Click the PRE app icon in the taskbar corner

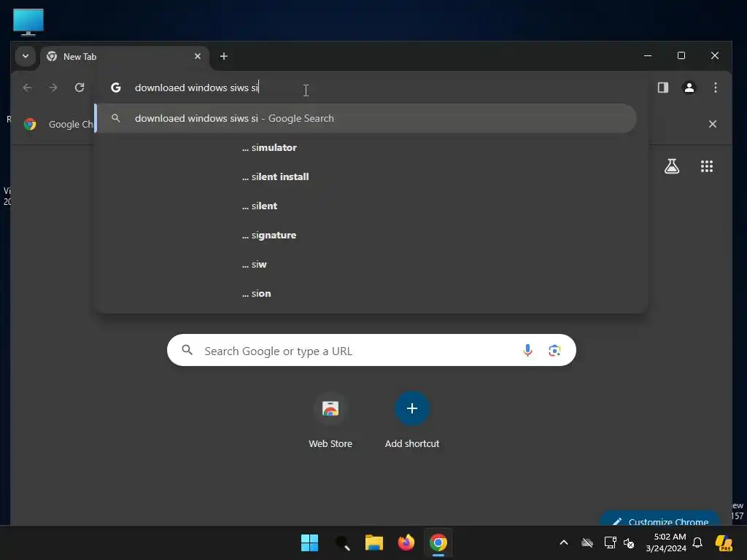pos(724,542)
